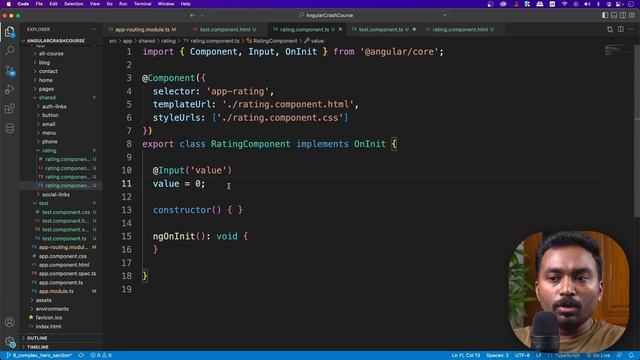Screen dimensions: 640x360
Task: Toggle the bottom panel layout icon
Action: [x=614, y=15]
